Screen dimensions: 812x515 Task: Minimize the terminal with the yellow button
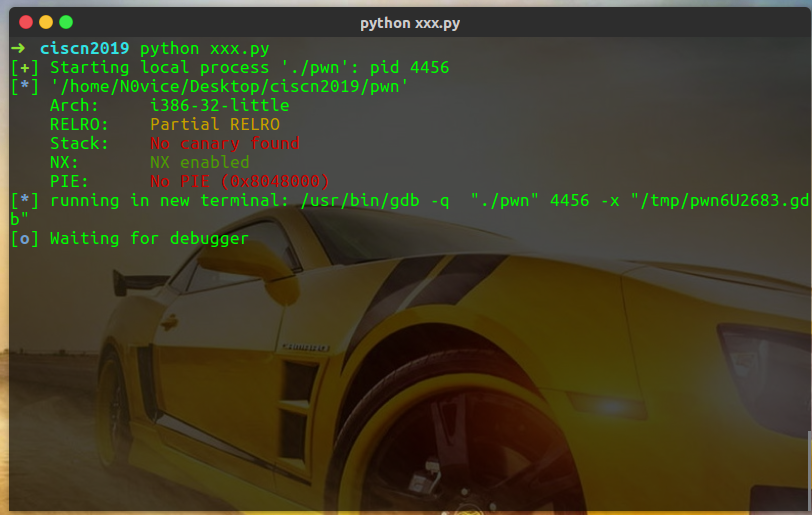point(46,22)
